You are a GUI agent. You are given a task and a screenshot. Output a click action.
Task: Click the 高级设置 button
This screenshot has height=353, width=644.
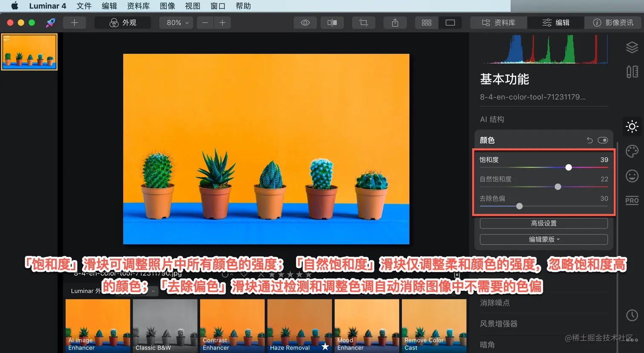coord(544,223)
